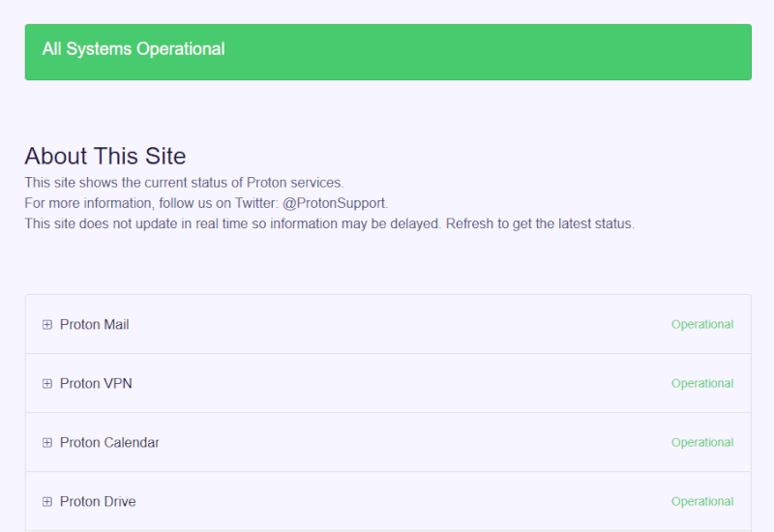The width and height of the screenshot is (774, 532).
Task: Click the Proton Calendar service name
Action: click(x=109, y=443)
